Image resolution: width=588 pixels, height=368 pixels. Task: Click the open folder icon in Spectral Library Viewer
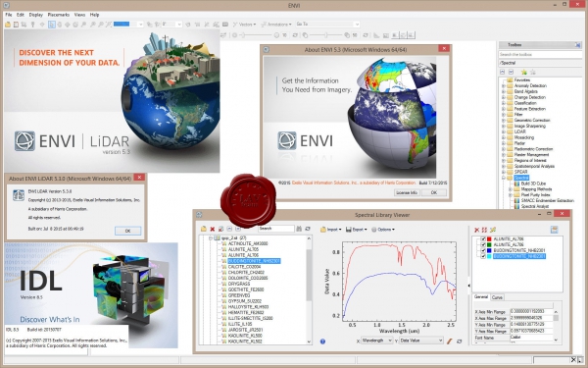pyautogui.click(x=204, y=229)
